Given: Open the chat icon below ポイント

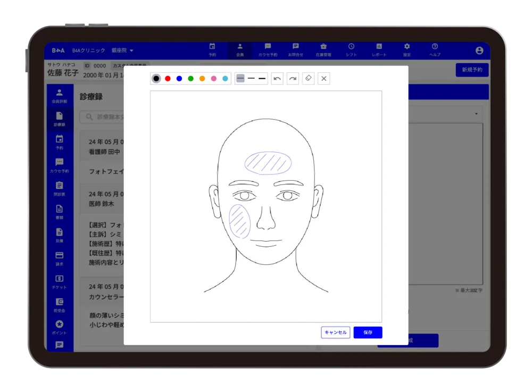Looking at the screenshot, I should 60,345.
